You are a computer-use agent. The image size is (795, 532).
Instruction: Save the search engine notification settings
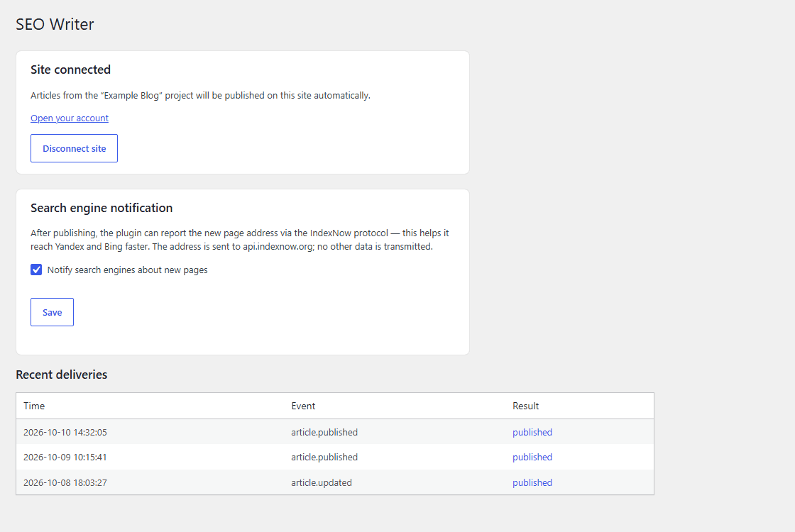53,312
